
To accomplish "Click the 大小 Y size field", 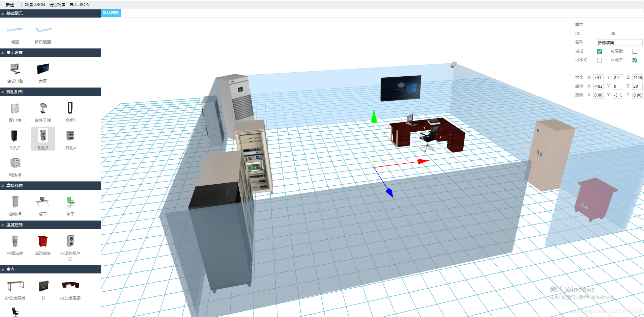I will 618,78.
